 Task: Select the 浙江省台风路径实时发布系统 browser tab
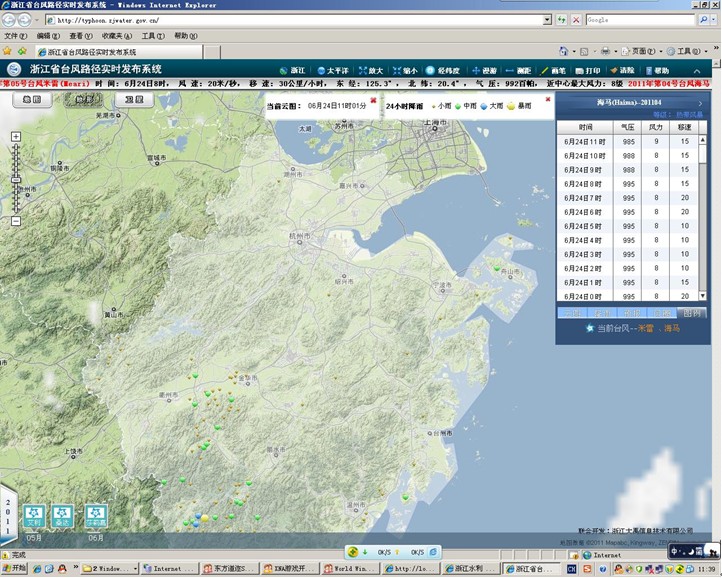[119, 52]
